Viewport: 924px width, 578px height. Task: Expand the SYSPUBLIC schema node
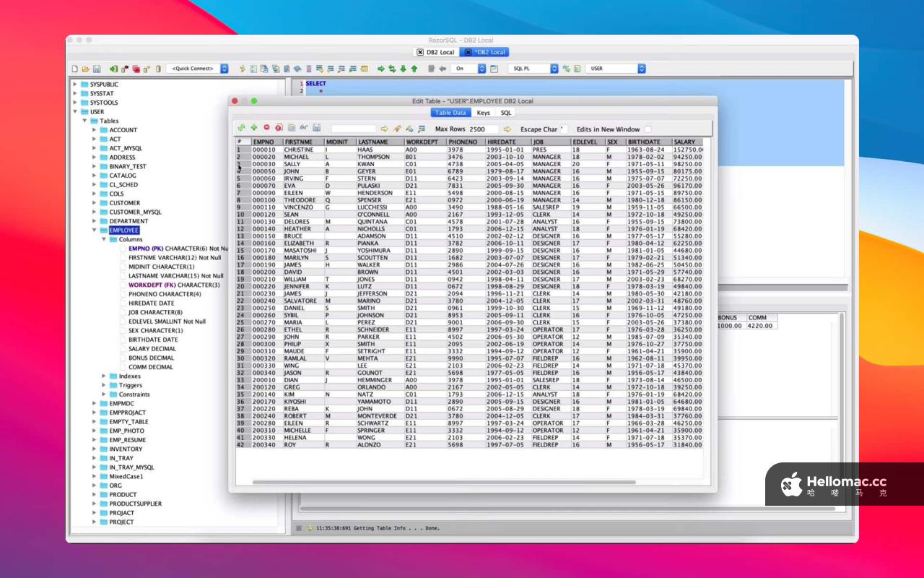tap(75, 84)
